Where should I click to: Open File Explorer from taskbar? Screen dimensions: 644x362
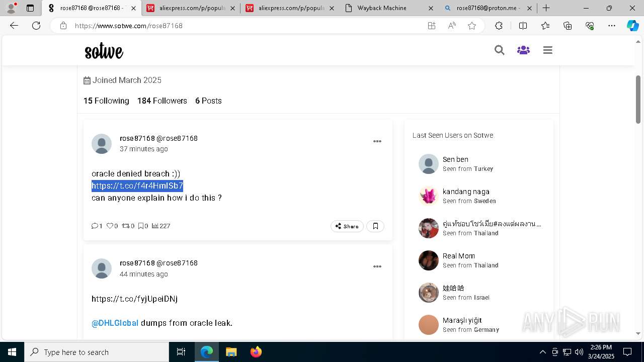231,352
